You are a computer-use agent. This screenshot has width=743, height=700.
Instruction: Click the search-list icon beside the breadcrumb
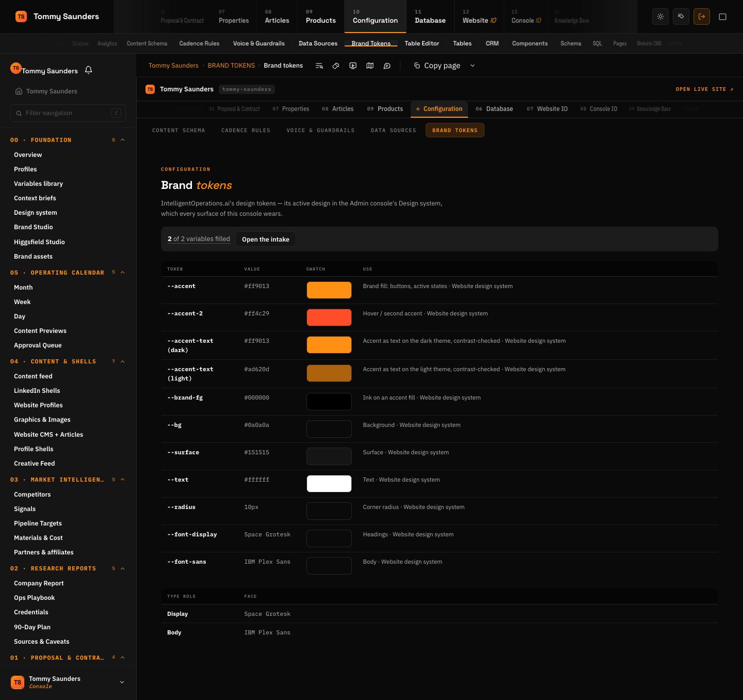(x=319, y=66)
